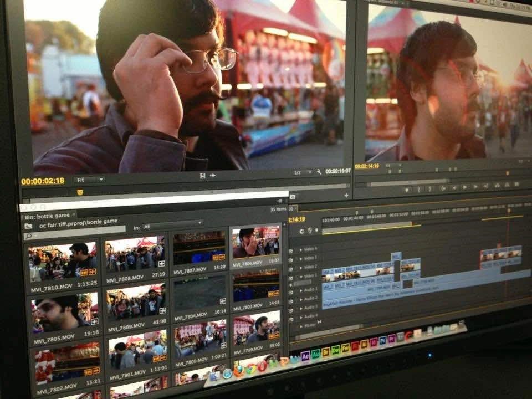Click program monitor timecode 00:02:14:19

tap(367, 166)
